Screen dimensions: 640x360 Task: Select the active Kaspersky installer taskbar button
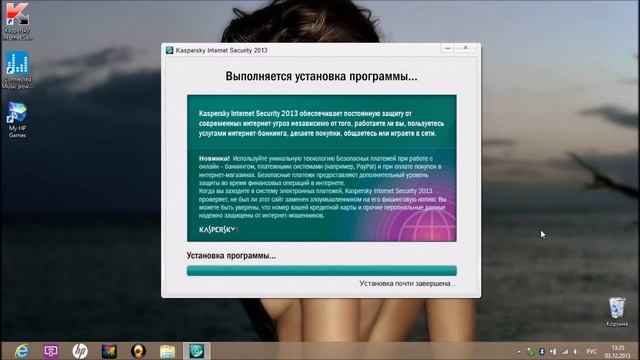coord(197,351)
